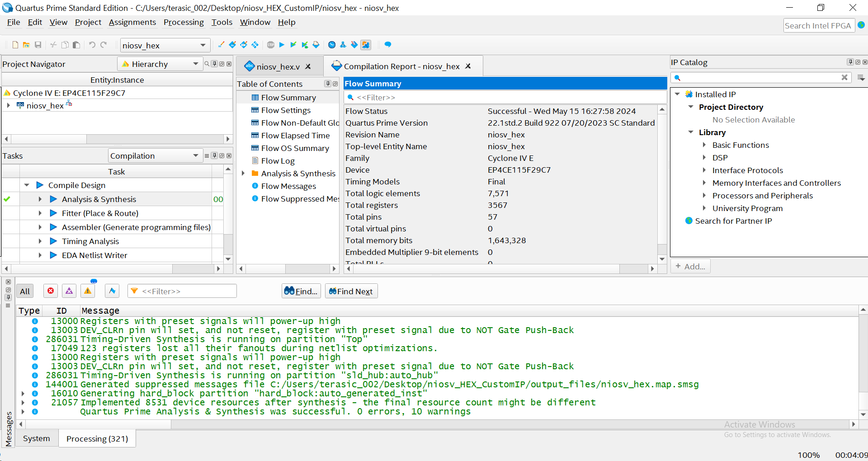Click the Redo arrow icon
This screenshot has width=868, height=461.
coord(104,45)
